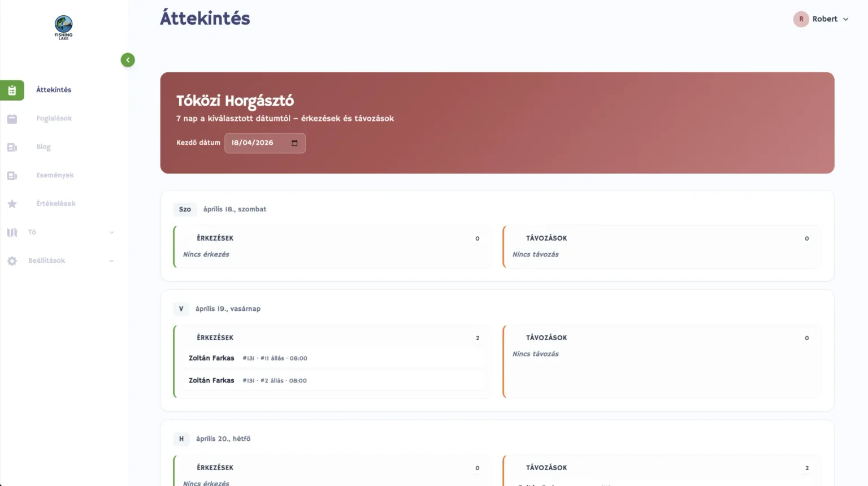Open the Áttekintés menu item
Screen dimensions: 868x486
54,90
